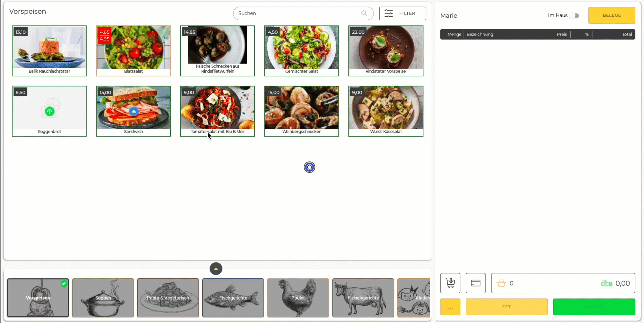This screenshot has height=323, width=644.
Task: Click the scale/balance icon on Roggenbrot
Action: click(x=50, y=111)
